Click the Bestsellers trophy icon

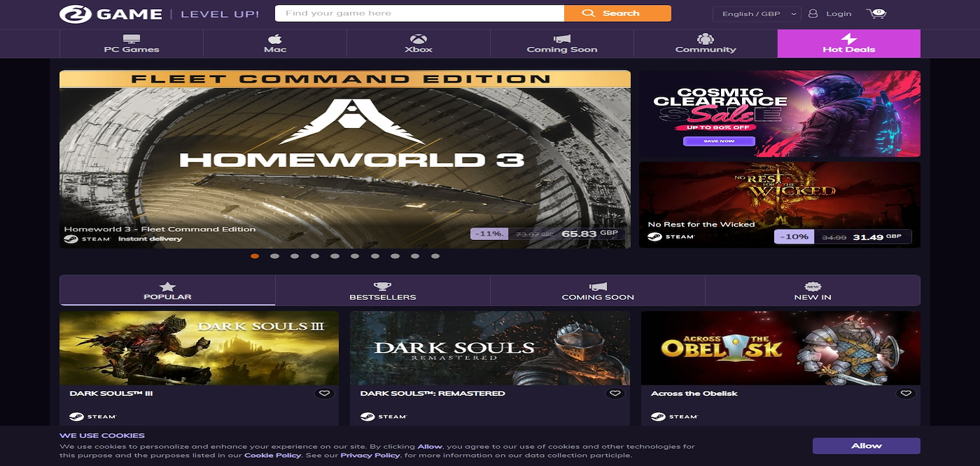pyautogui.click(x=382, y=286)
